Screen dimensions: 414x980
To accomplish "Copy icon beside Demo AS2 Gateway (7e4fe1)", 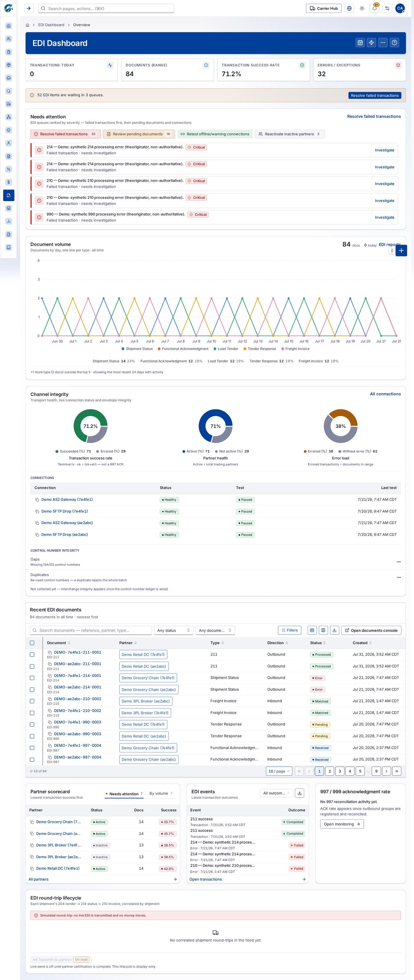I will pos(37,499).
